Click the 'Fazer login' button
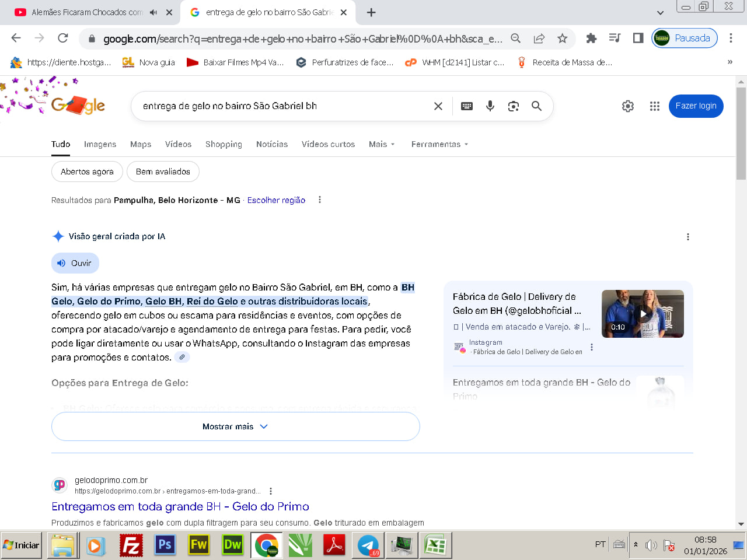This screenshot has width=747, height=560. 696,106
